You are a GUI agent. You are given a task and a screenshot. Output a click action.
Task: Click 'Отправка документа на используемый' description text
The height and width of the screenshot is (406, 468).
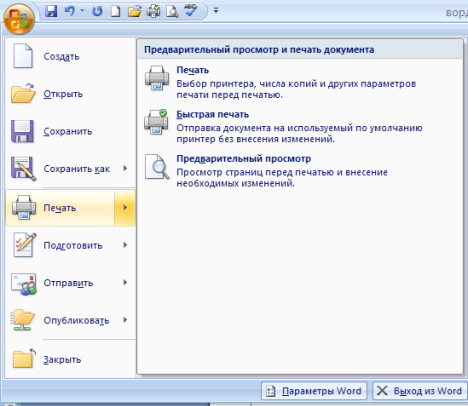pyautogui.click(x=299, y=133)
